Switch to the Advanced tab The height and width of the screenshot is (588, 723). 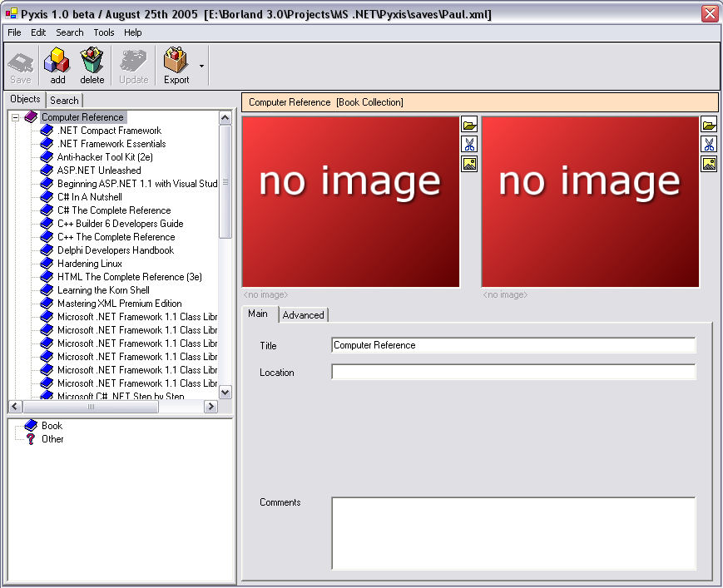(x=303, y=315)
